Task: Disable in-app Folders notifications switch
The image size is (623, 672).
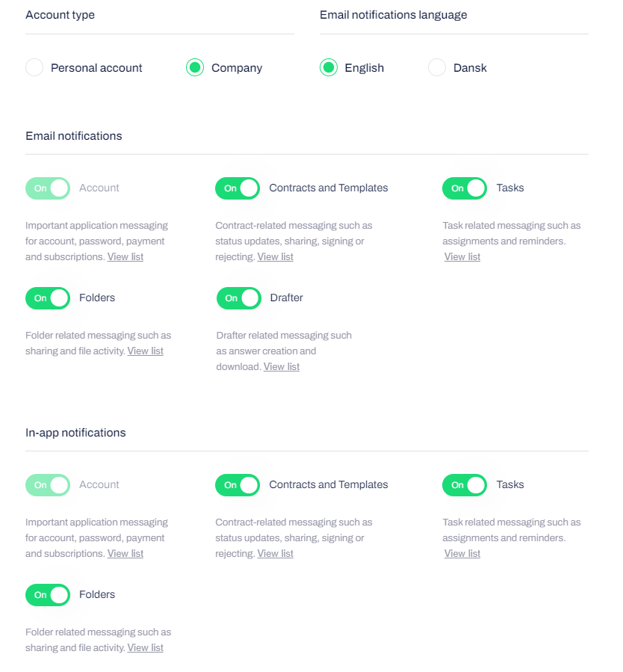Action: click(48, 595)
